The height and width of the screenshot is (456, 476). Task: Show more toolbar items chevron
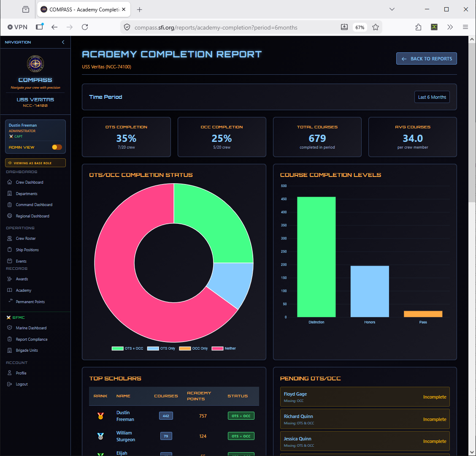pos(450,27)
